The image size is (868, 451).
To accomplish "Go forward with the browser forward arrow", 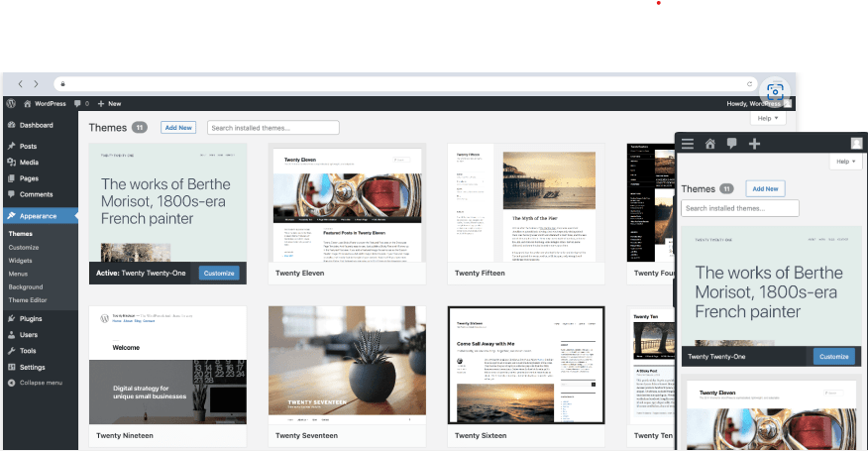I will pos(36,84).
